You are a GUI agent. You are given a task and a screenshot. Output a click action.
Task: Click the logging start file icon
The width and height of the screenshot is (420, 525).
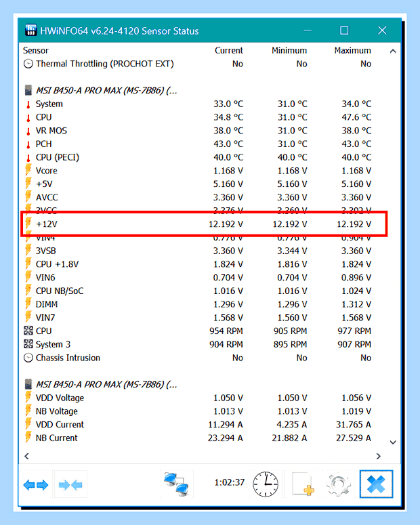303,484
